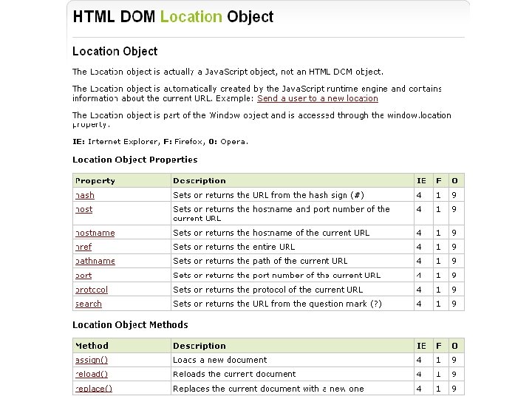The width and height of the screenshot is (532, 399).
Task: Open the assign() method link
Action: click(92, 360)
